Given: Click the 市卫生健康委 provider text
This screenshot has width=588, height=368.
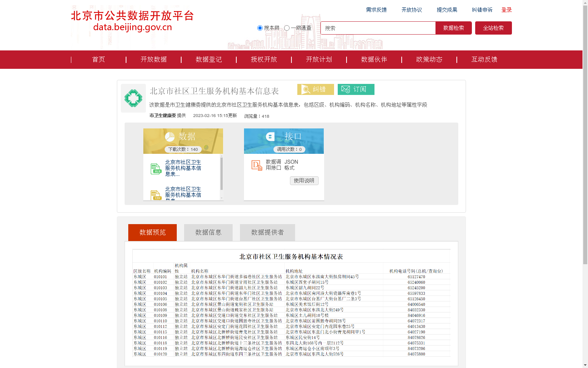Looking at the screenshot, I should point(162,116).
